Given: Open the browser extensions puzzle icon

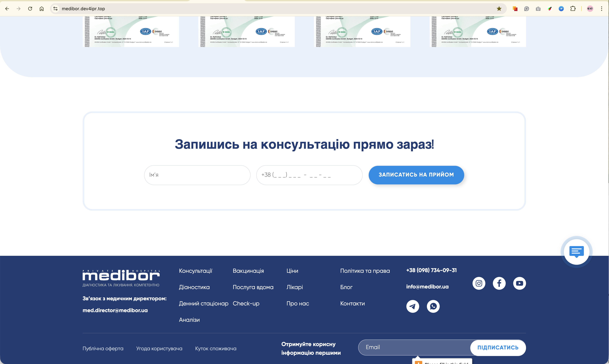Looking at the screenshot, I should pyautogui.click(x=573, y=9).
